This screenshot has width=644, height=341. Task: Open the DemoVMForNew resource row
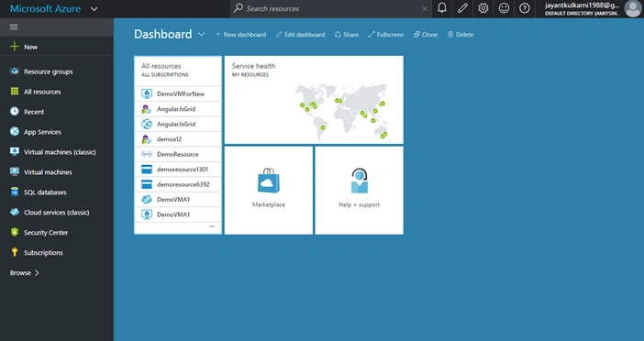178,93
